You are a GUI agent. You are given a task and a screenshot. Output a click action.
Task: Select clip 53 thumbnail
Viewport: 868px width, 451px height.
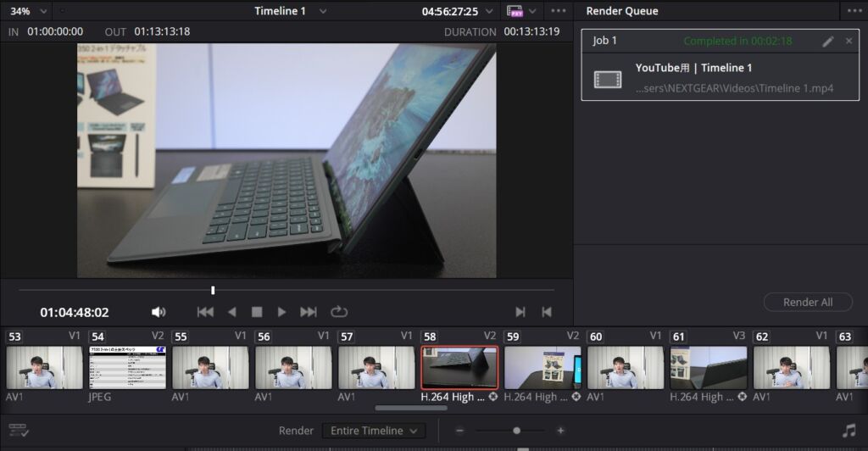(x=44, y=367)
